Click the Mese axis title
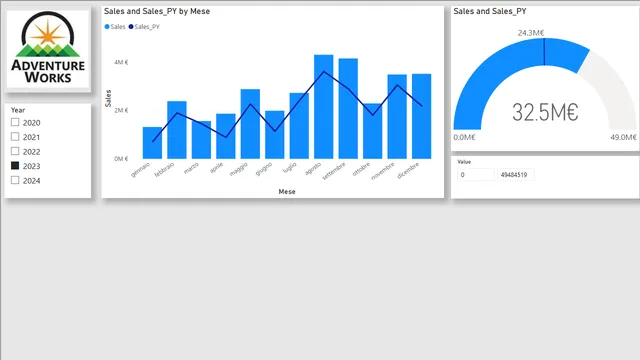640x360 pixels. (x=287, y=191)
